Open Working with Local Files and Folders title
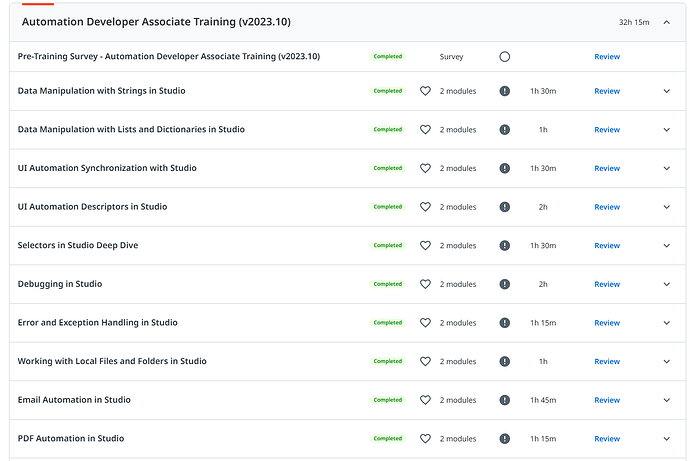 click(x=112, y=361)
